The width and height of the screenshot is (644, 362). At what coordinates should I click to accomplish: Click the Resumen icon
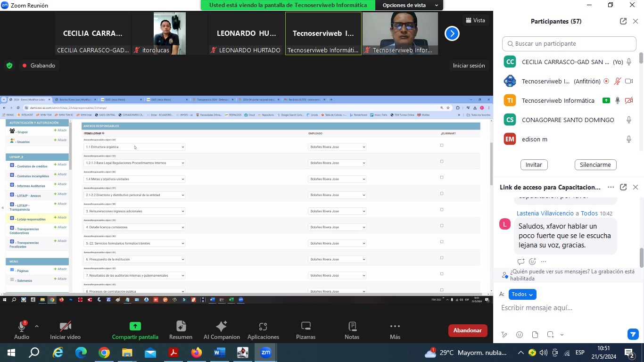[x=181, y=327]
